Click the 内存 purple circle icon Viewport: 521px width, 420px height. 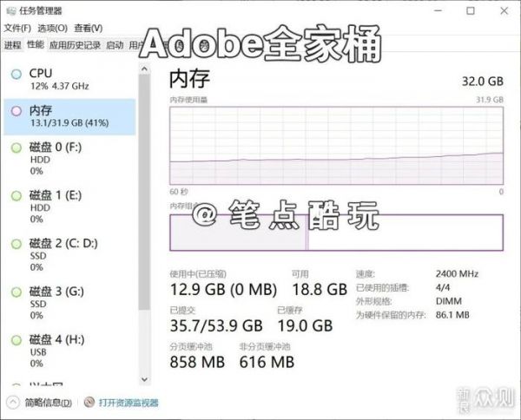click(15, 111)
